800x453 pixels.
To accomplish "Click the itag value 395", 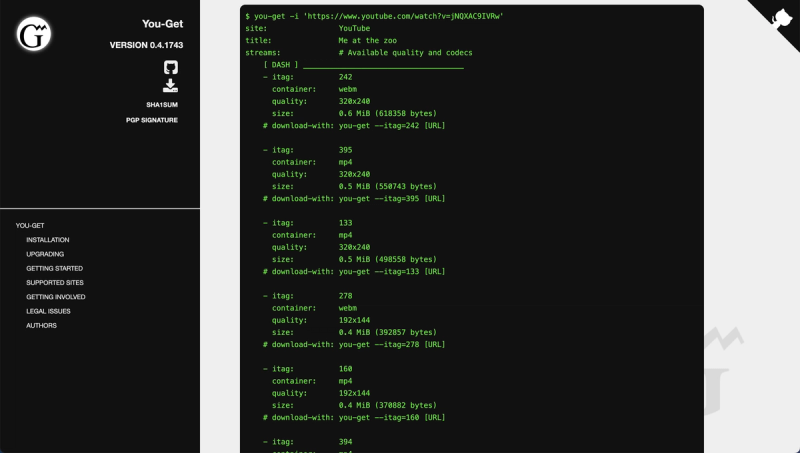I will coord(345,150).
